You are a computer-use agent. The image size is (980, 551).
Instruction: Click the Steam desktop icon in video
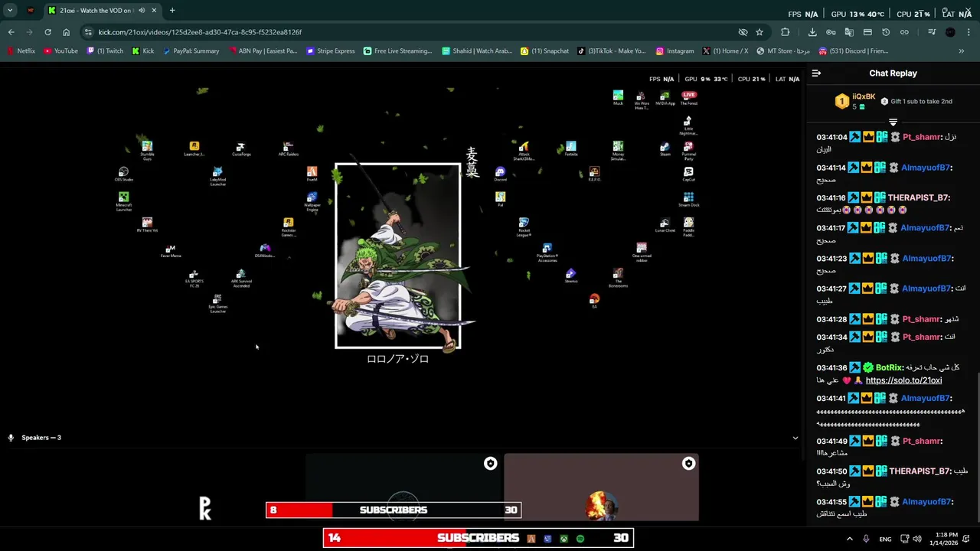tap(665, 148)
